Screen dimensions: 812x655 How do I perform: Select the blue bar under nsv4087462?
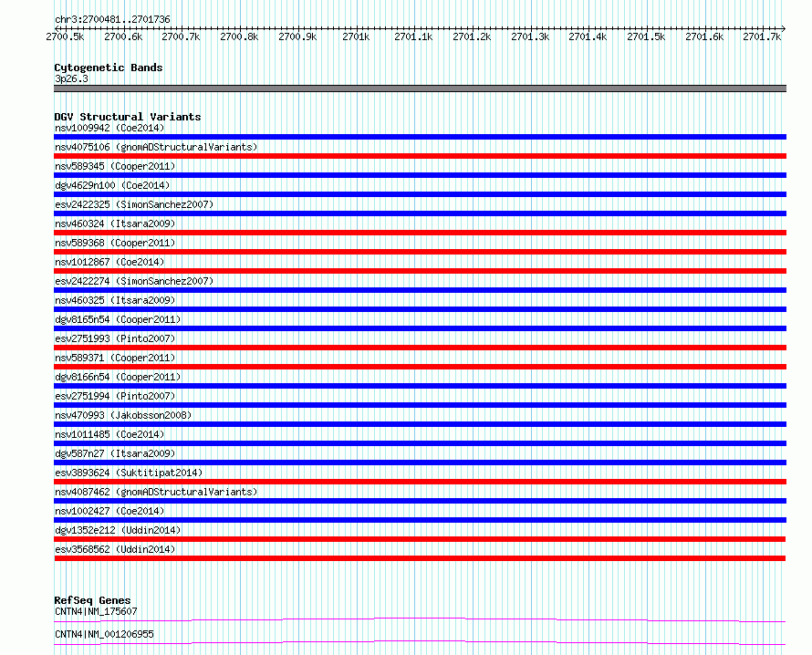tap(420, 501)
